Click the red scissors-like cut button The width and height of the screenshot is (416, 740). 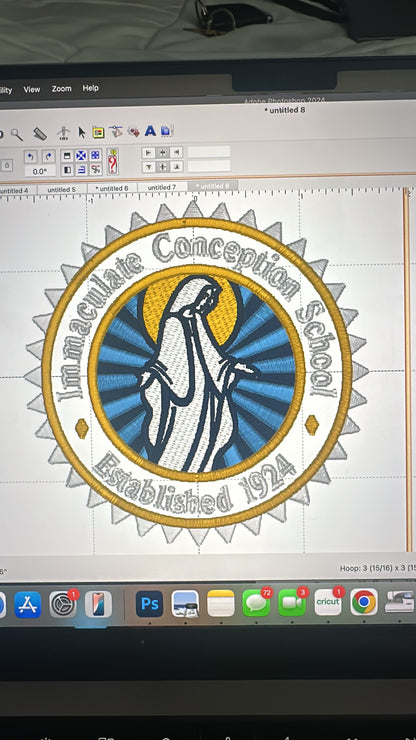click(x=95, y=168)
